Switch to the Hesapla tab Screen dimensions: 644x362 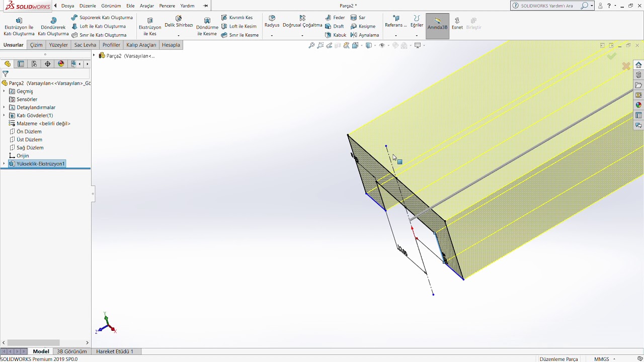click(171, 45)
